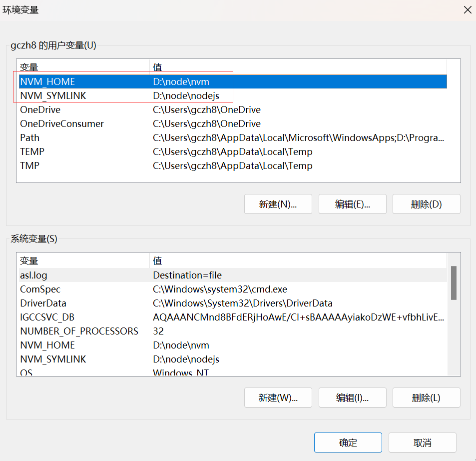Screen dimensions: 476x461
Task: Click the system variables scrollbar thumb
Action: click(454, 283)
